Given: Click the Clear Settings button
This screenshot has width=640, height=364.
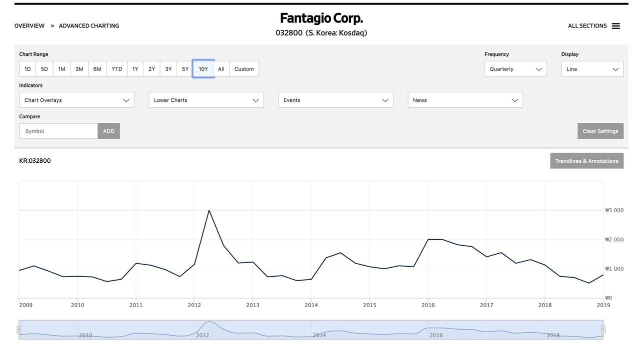Looking at the screenshot, I should (x=600, y=131).
